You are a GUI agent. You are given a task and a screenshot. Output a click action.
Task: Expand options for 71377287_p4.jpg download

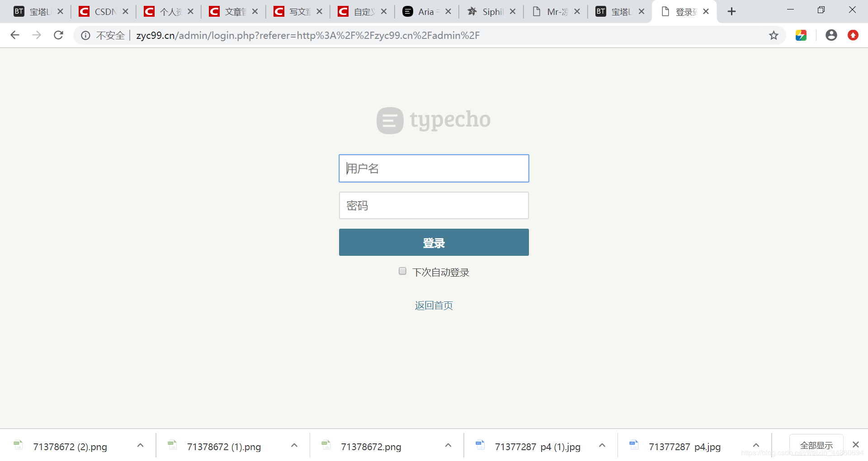[x=756, y=446]
